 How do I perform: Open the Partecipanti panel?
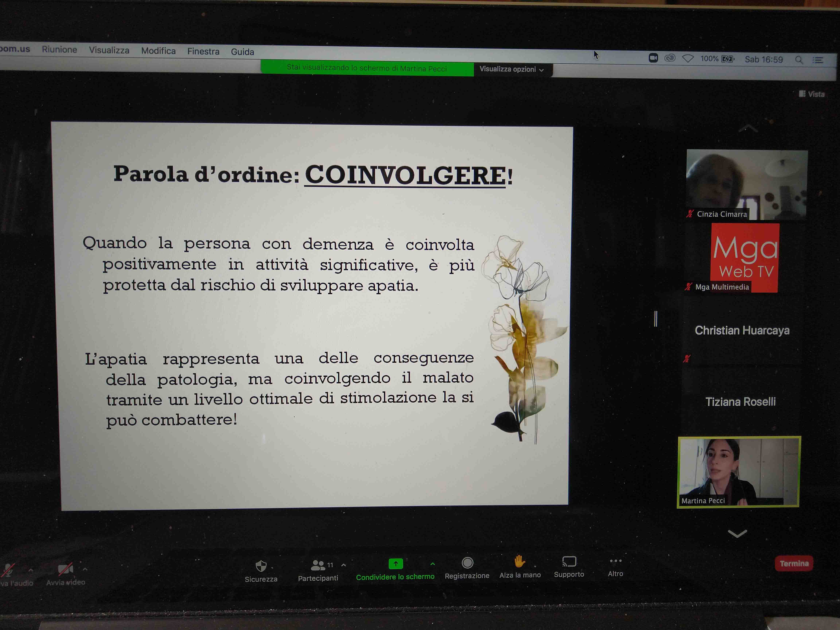point(318,570)
